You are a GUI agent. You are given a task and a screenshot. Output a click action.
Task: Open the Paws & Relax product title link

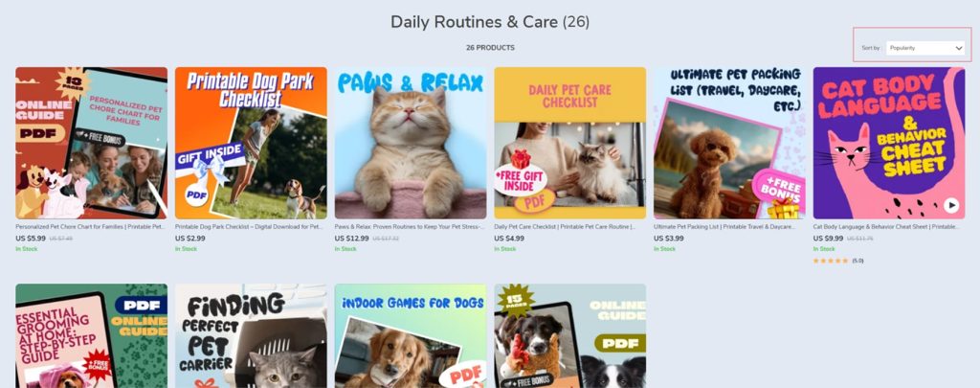410,227
